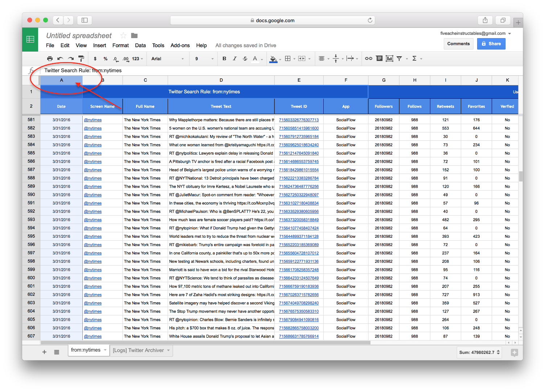Toggle italic formatting

click(234, 58)
